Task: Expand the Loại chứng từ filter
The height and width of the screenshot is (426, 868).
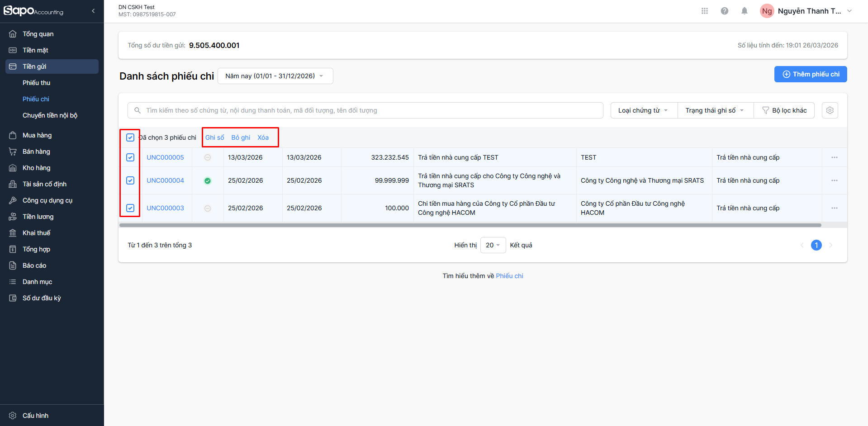Action: (x=643, y=110)
